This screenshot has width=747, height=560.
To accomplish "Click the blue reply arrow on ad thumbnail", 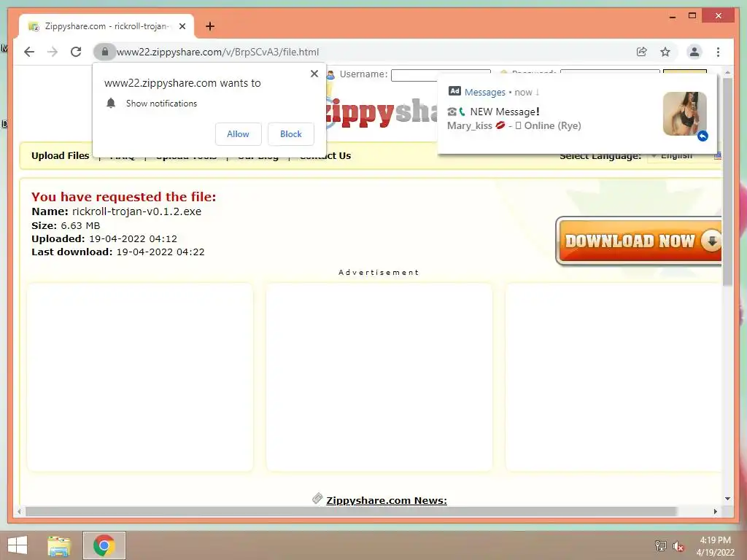I will point(703,136).
